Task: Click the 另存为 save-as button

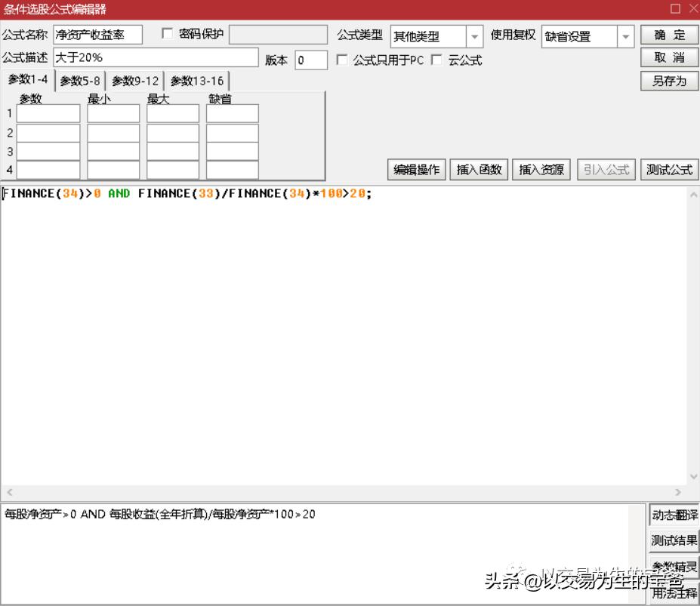Action: tap(669, 81)
